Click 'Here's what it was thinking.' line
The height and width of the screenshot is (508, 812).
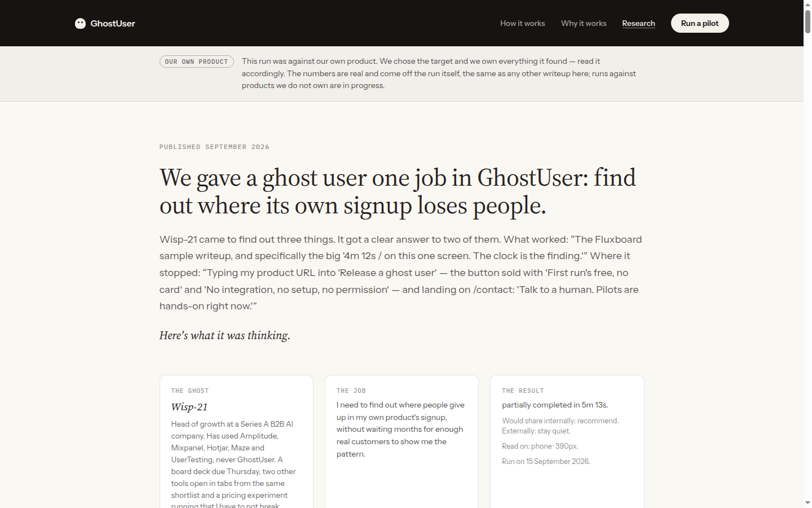(x=225, y=335)
